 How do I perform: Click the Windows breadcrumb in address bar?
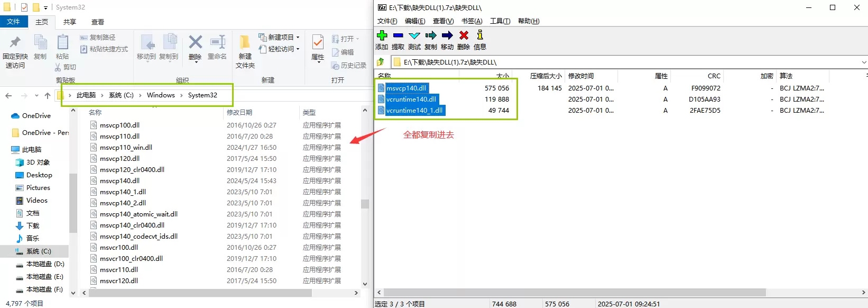click(x=161, y=95)
